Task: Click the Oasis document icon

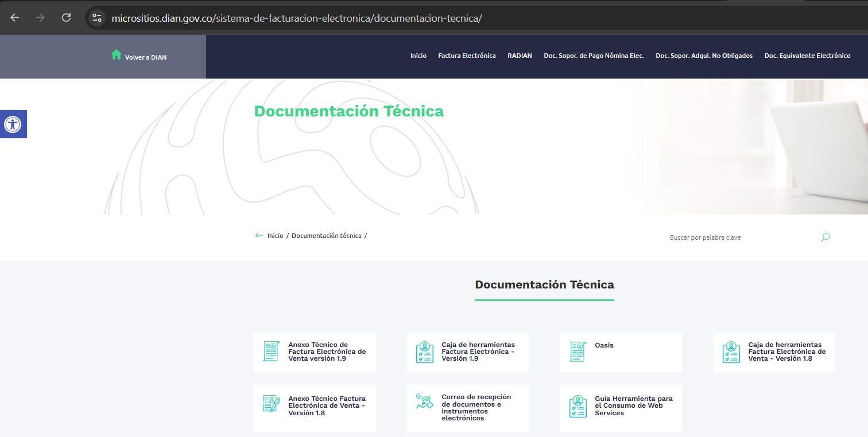Action: 578,352
